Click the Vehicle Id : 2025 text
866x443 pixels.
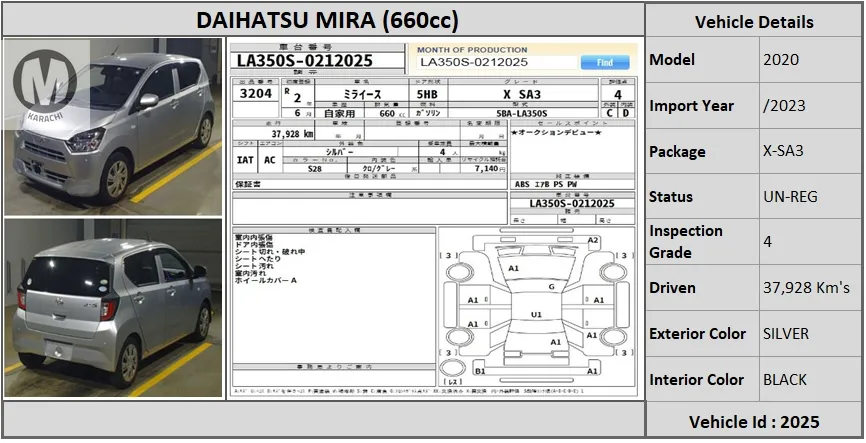coord(754,421)
